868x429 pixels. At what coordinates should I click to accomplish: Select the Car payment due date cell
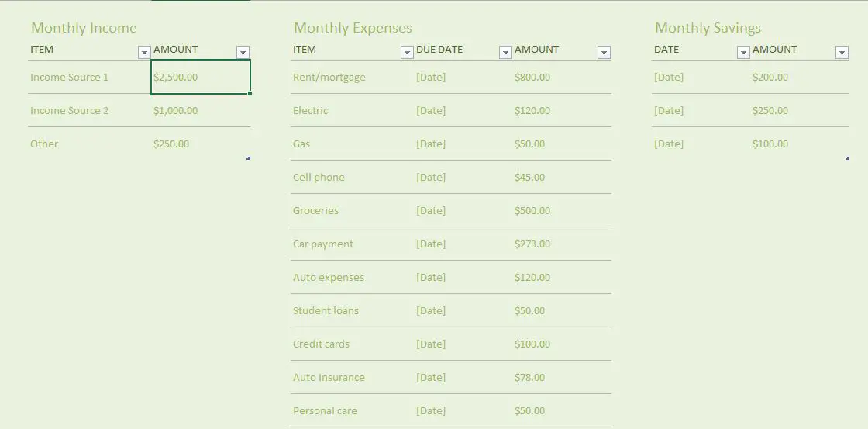click(x=463, y=244)
